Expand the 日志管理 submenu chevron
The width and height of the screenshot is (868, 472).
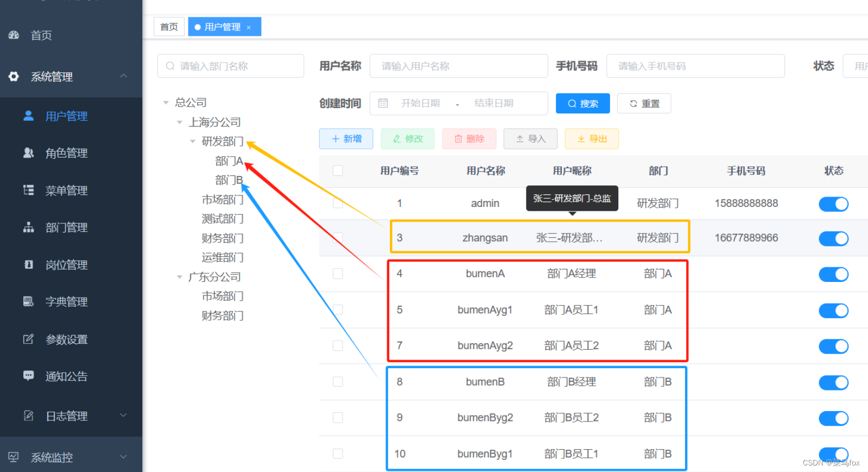point(124,415)
